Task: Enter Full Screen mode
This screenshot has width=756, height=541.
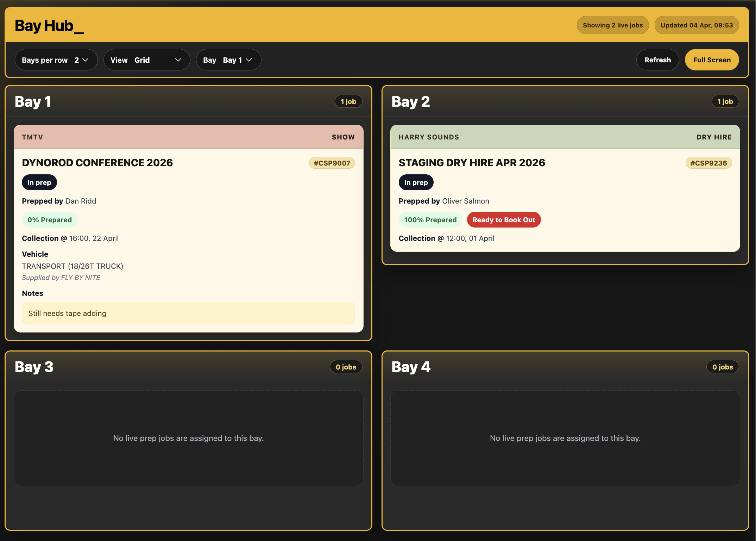Action: point(712,60)
